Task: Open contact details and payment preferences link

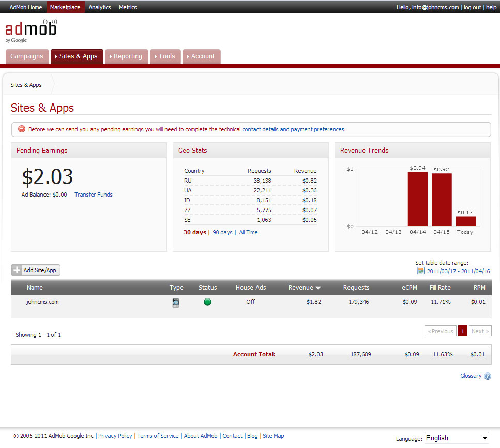Action: 293,129
